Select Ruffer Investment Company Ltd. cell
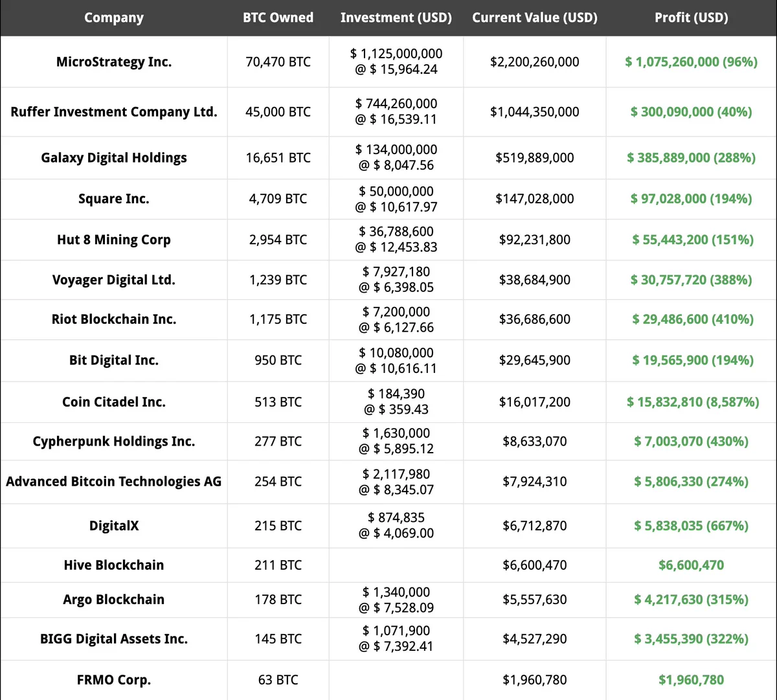The height and width of the screenshot is (700, 777). pyautogui.click(x=114, y=112)
